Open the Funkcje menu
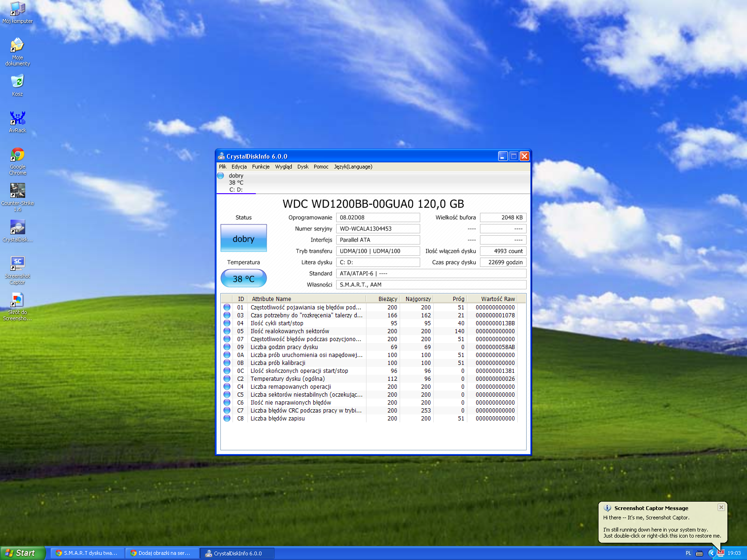This screenshot has height=560, width=747. click(261, 167)
